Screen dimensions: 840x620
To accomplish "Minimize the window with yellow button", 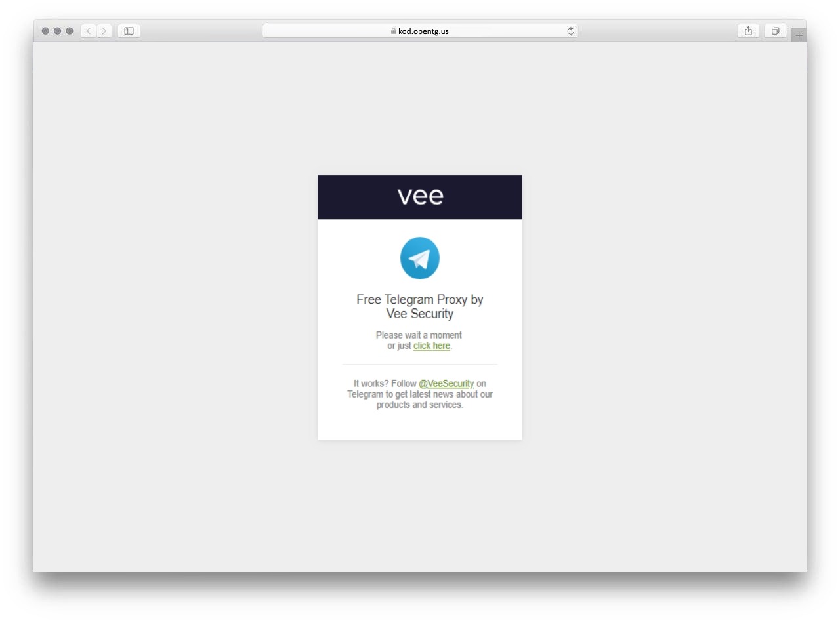I will (57, 31).
